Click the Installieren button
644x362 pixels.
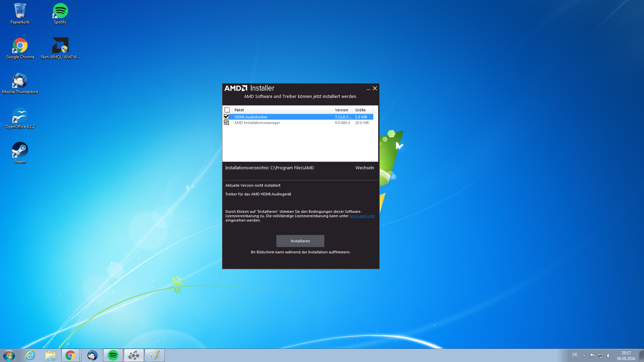[x=300, y=241]
